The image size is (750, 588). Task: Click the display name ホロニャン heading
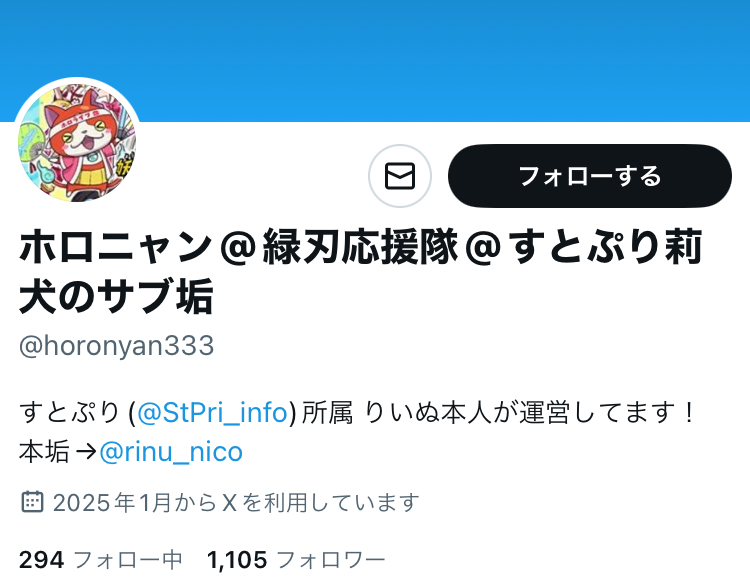pos(361,270)
